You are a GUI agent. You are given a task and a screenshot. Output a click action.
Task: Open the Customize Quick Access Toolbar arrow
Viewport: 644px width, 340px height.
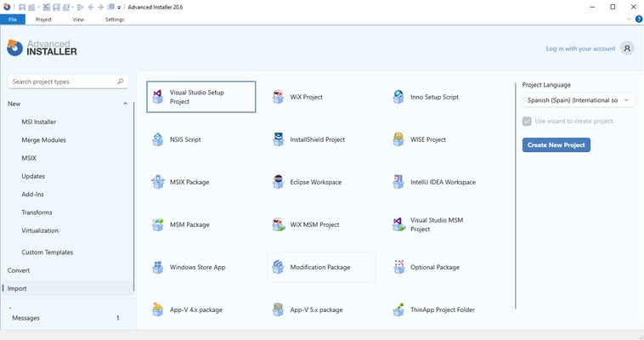pos(119,8)
